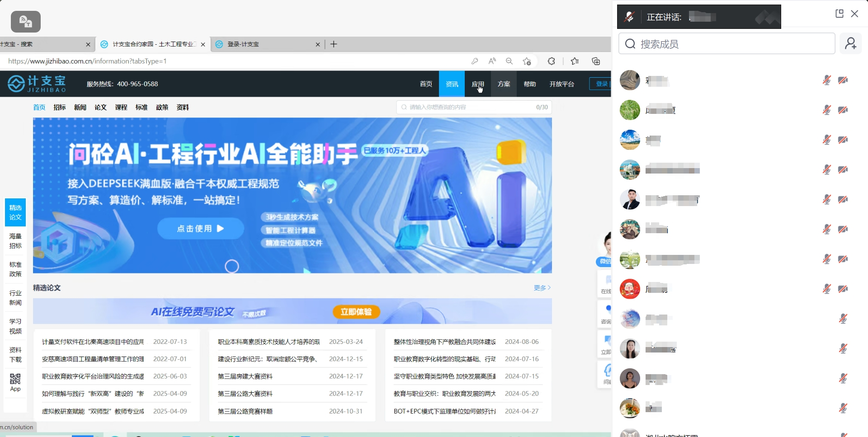Image resolution: width=868 pixels, height=437 pixels.
Task: Click the muted microphone icon next to 正在讲话
Action: point(629,17)
